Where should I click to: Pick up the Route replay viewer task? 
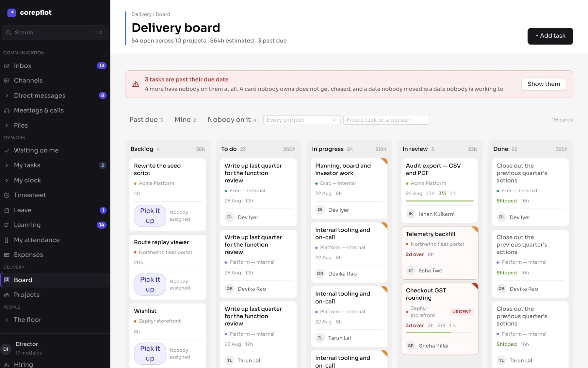(x=150, y=285)
